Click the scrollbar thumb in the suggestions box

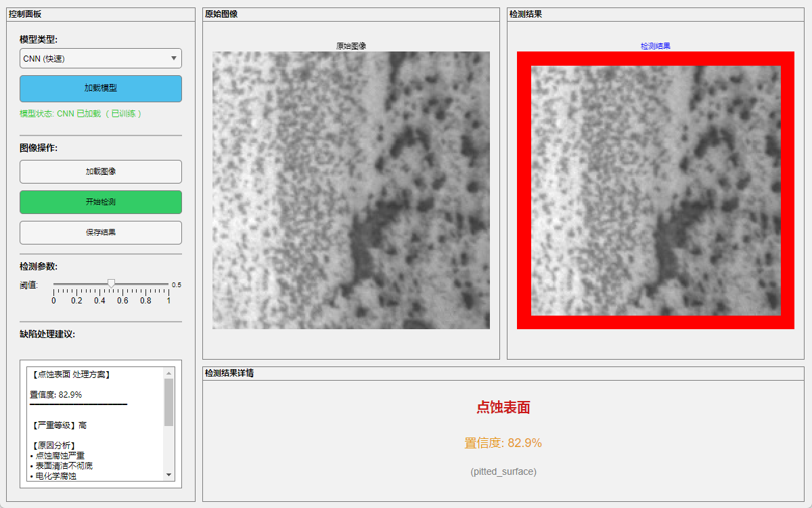169,402
